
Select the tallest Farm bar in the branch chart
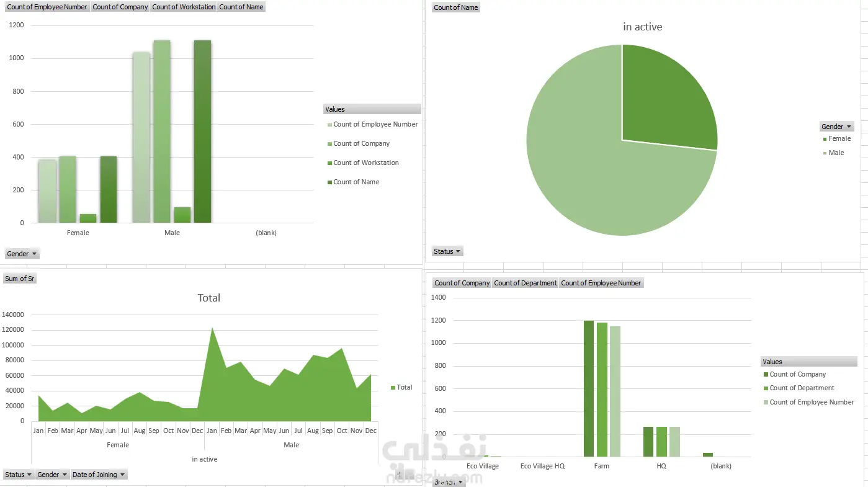(x=589, y=388)
